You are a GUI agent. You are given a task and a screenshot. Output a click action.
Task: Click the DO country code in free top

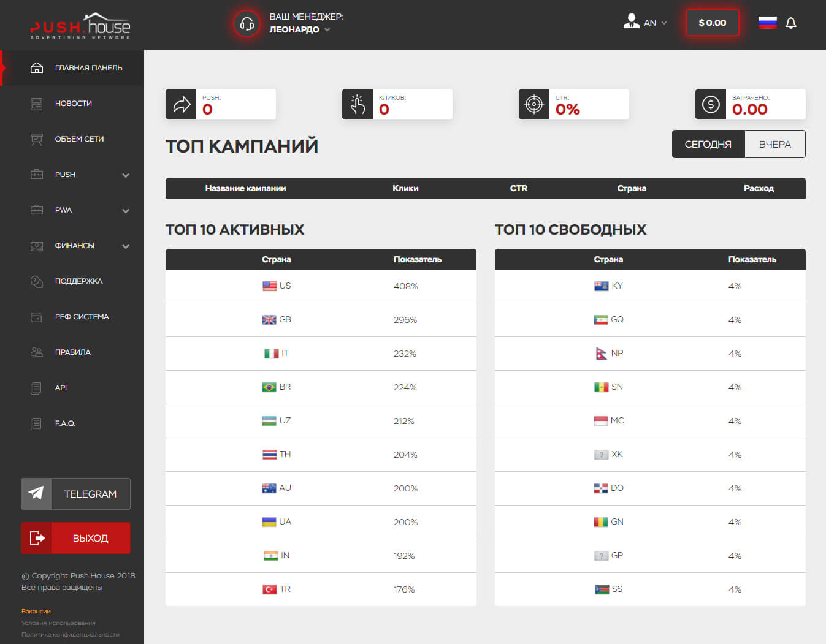pyautogui.click(x=618, y=488)
